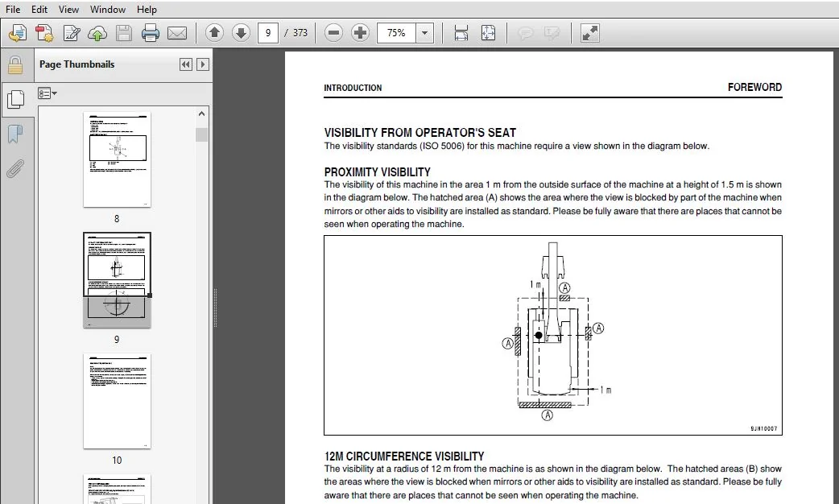839x504 pixels.
Task: Click the fit one full page icon
Action: pyautogui.click(x=488, y=33)
